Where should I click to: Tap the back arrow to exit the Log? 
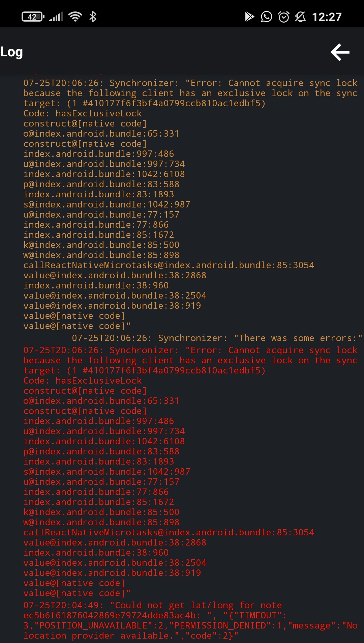click(x=340, y=52)
